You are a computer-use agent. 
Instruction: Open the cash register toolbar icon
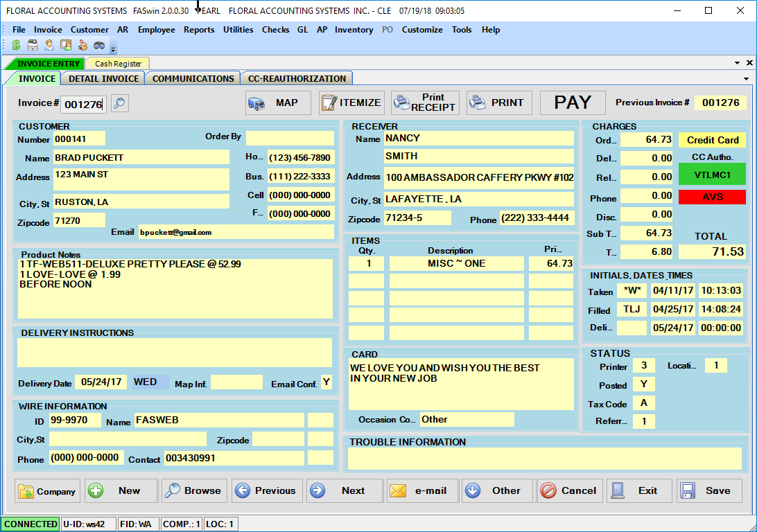pyautogui.click(x=33, y=45)
